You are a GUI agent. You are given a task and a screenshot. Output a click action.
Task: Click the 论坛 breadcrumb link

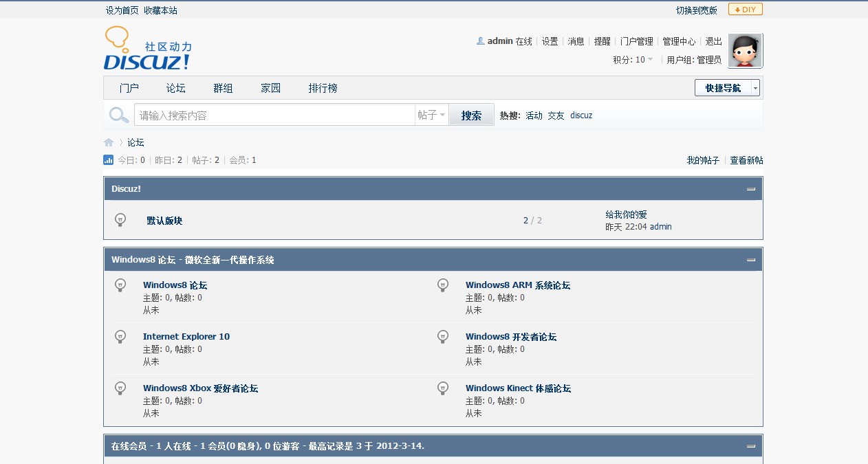(135, 142)
